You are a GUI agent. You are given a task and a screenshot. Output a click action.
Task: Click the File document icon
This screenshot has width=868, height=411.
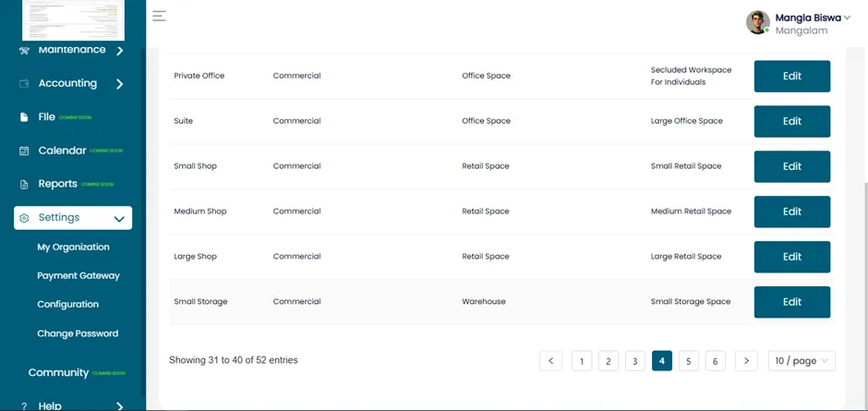[x=24, y=117]
